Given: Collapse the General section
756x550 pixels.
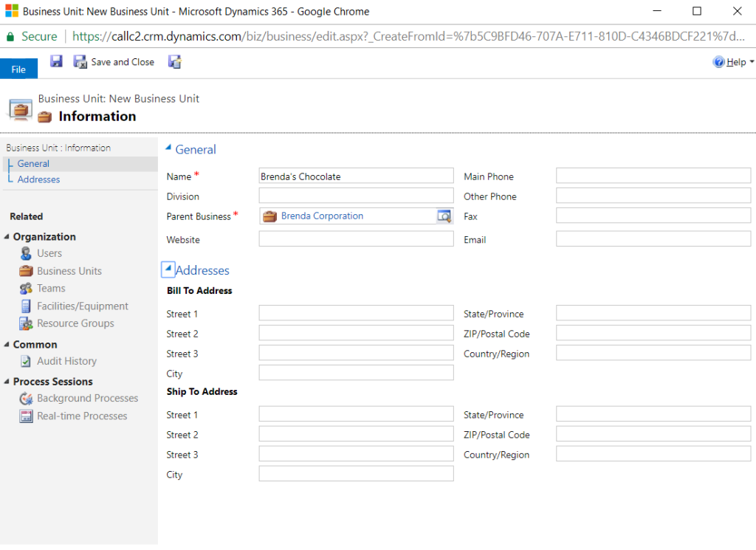Looking at the screenshot, I should click(168, 148).
